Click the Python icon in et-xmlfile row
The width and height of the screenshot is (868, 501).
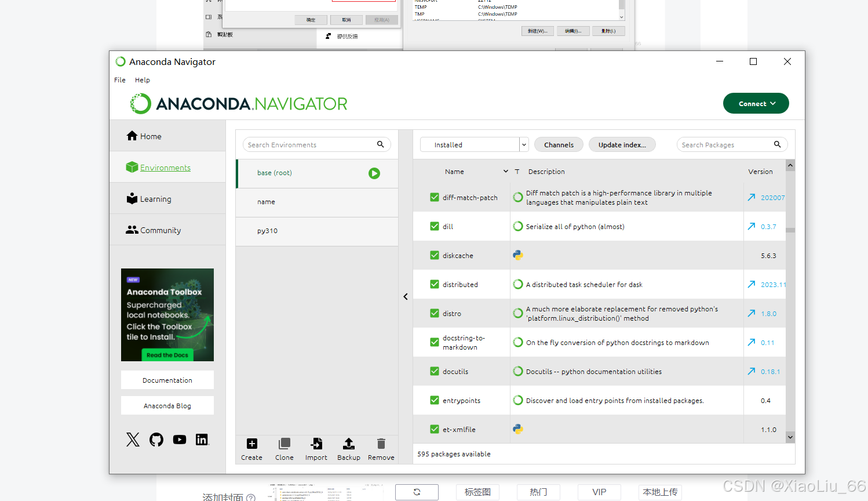[518, 429]
